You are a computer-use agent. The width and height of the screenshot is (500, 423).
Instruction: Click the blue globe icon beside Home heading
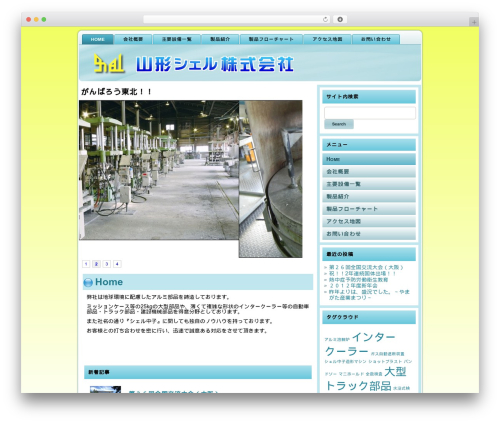88,283
